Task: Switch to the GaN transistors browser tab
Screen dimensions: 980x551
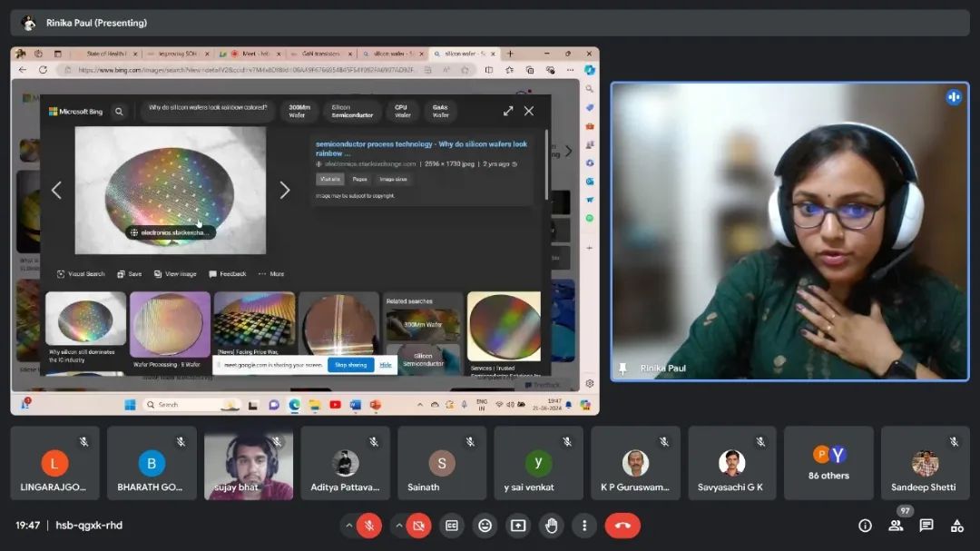Action: coord(320,54)
